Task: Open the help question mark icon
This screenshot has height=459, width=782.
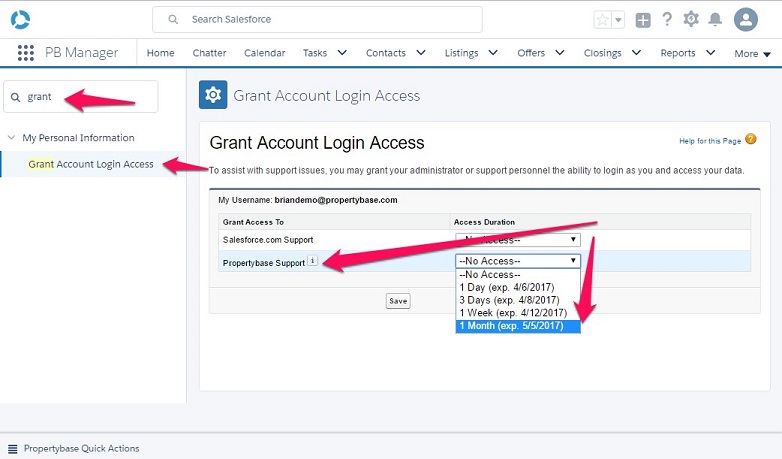Action: [x=667, y=19]
